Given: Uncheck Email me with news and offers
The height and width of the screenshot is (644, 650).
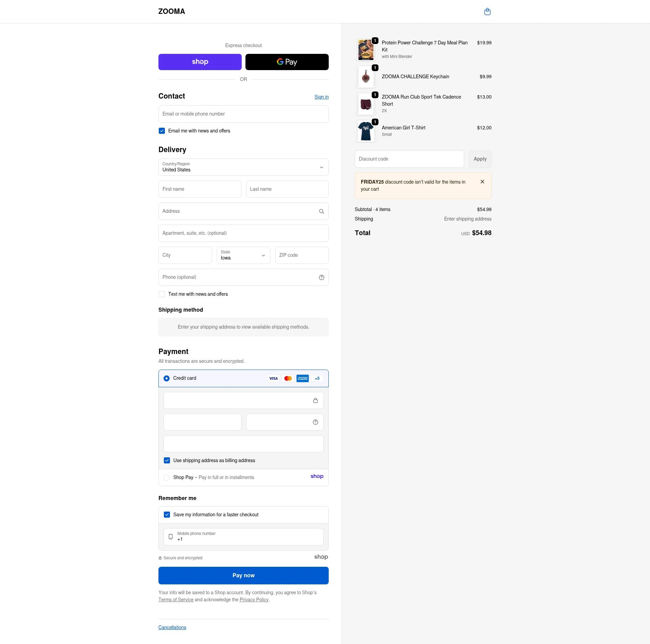Looking at the screenshot, I should coord(162,131).
